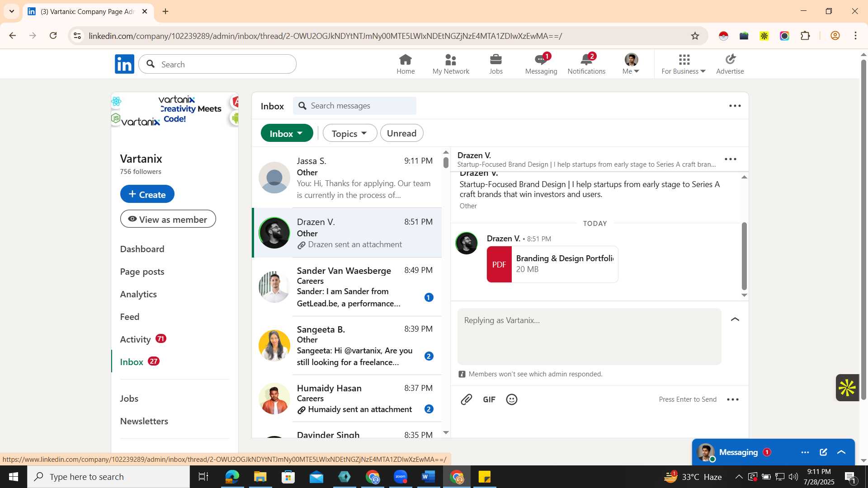Open Newsletters in the sidebar
868x488 pixels.
click(x=144, y=421)
